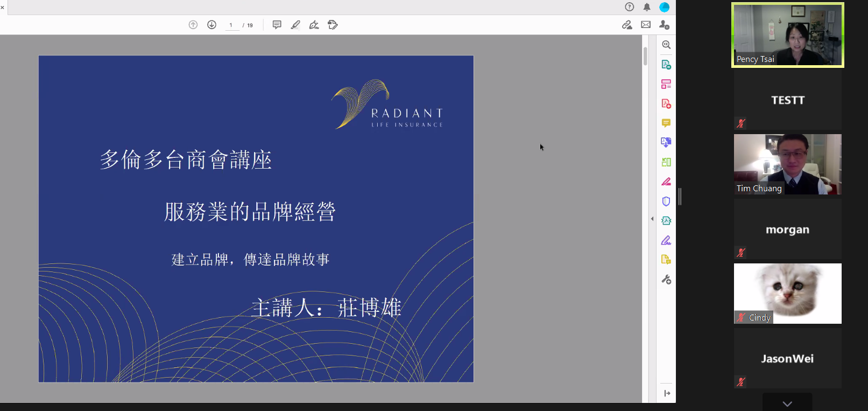Open the pink Redact tool
This screenshot has height=411, width=868.
[x=666, y=182]
